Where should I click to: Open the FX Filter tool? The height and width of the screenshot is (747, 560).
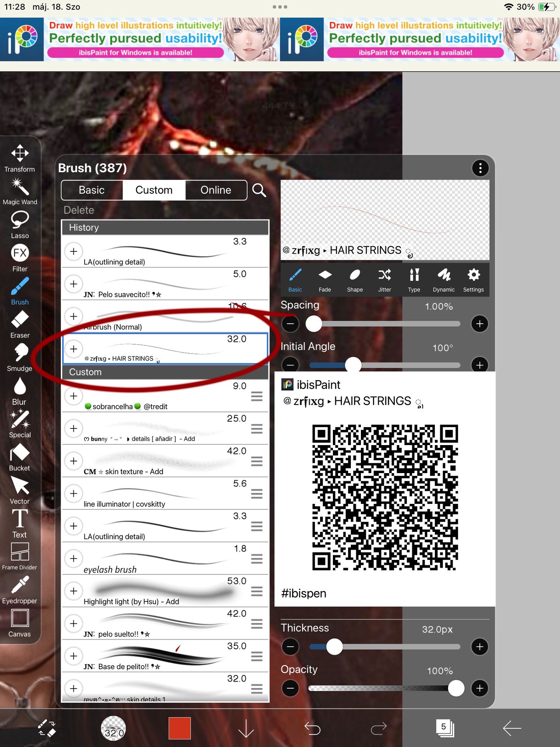(x=20, y=258)
